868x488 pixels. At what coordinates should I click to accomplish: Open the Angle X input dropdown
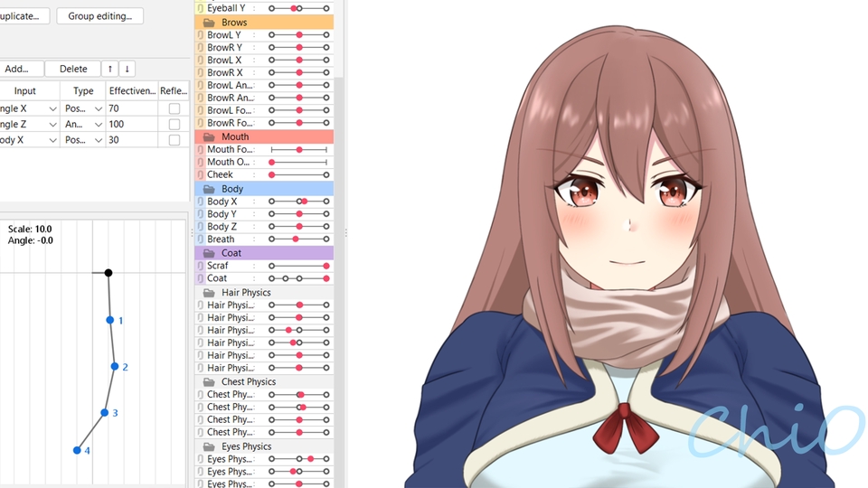pos(52,109)
